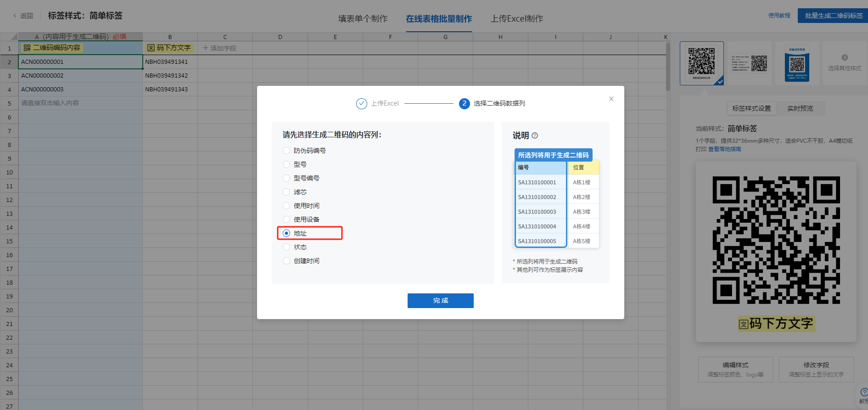The height and width of the screenshot is (410, 868).
Task: Select column A header
Action: pyautogui.click(x=80, y=37)
